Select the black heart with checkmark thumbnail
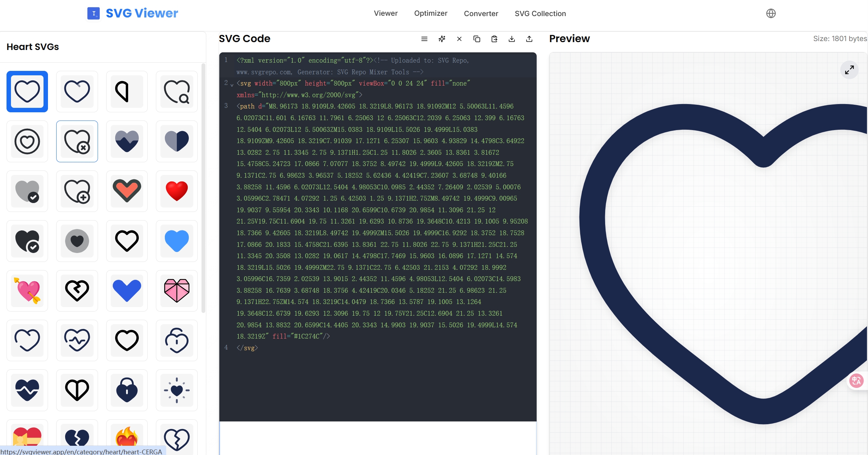 tap(27, 241)
